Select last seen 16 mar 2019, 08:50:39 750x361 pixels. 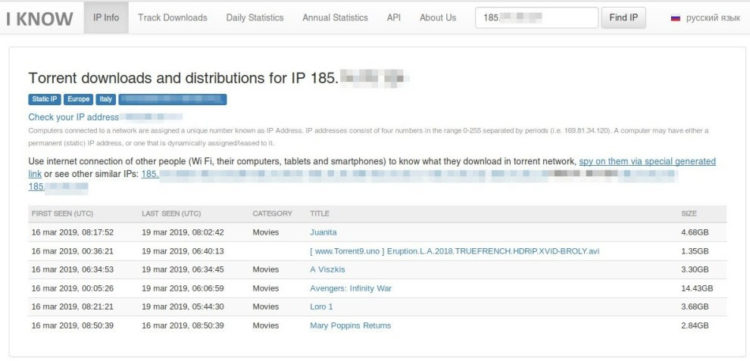click(x=183, y=326)
